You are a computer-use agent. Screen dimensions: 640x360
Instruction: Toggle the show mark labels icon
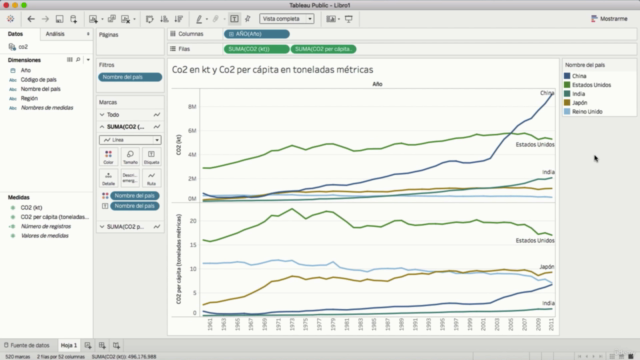pyautogui.click(x=234, y=19)
